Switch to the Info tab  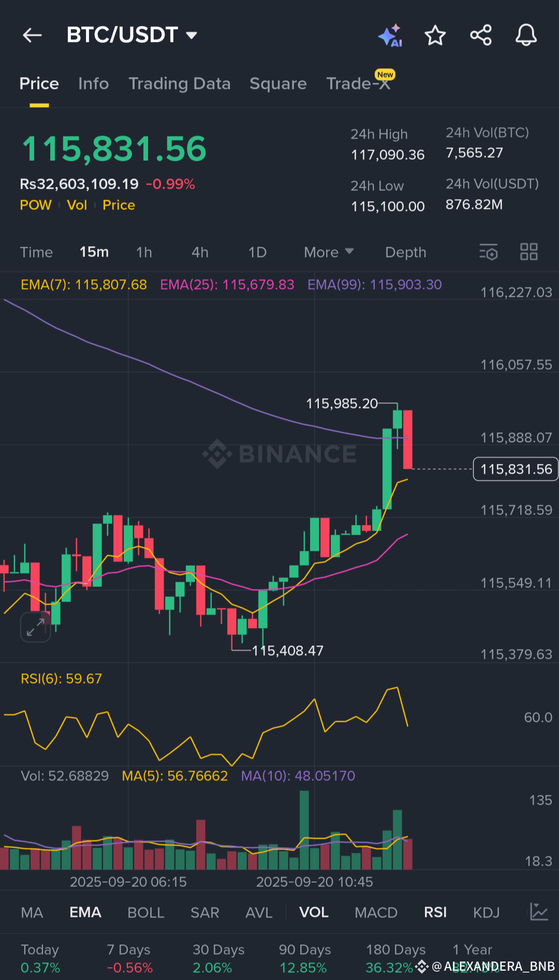[94, 84]
